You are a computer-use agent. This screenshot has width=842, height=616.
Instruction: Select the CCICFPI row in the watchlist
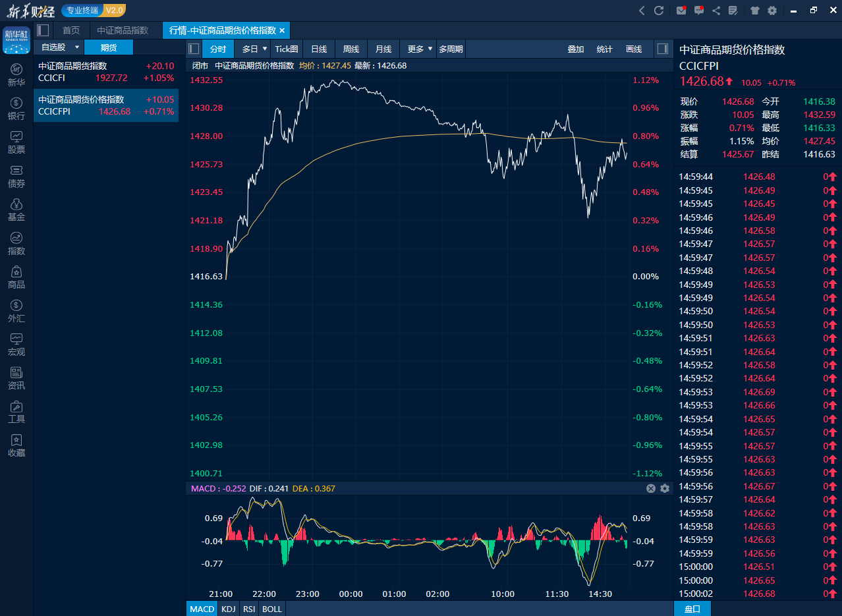105,105
